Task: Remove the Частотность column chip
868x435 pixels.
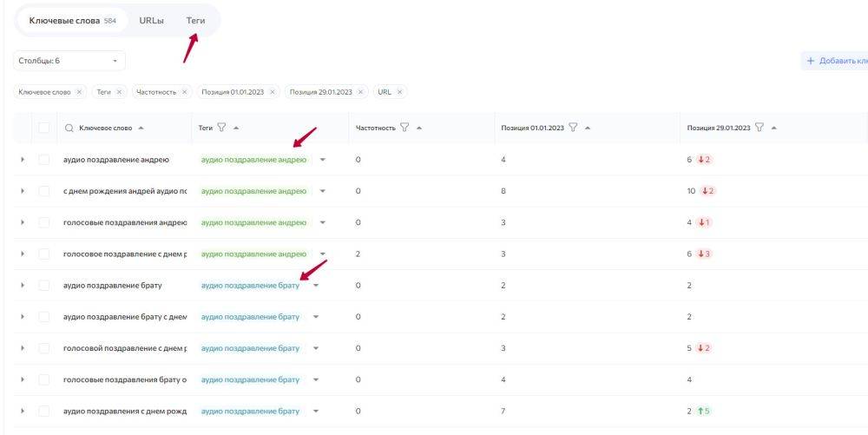Action: pyautogui.click(x=184, y=92)
